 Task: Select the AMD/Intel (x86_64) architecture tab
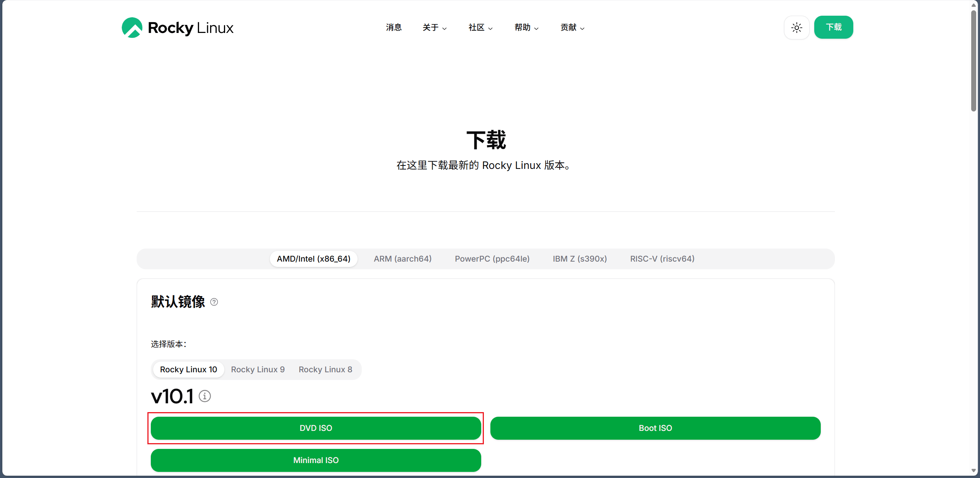(314, 259)
